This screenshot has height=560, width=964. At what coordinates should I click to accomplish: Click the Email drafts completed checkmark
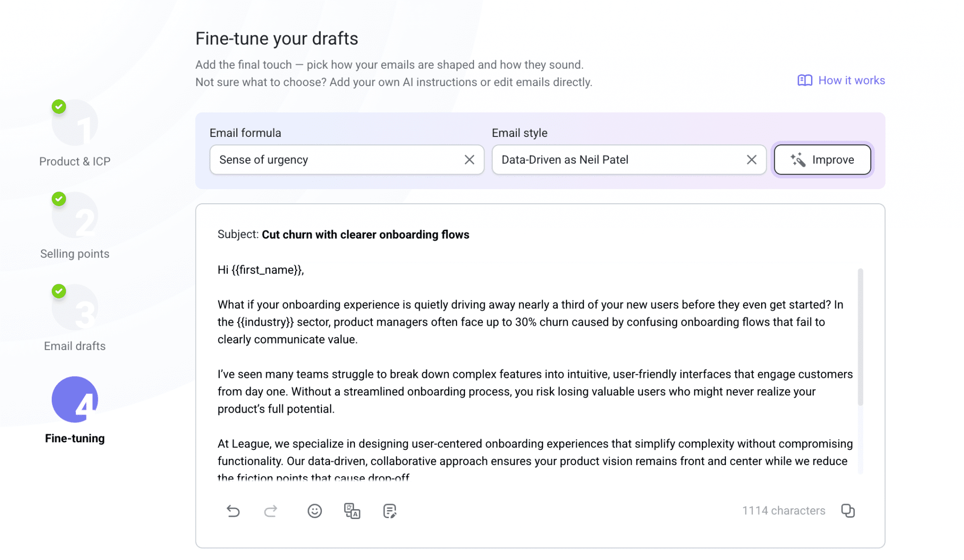(58, 291)
